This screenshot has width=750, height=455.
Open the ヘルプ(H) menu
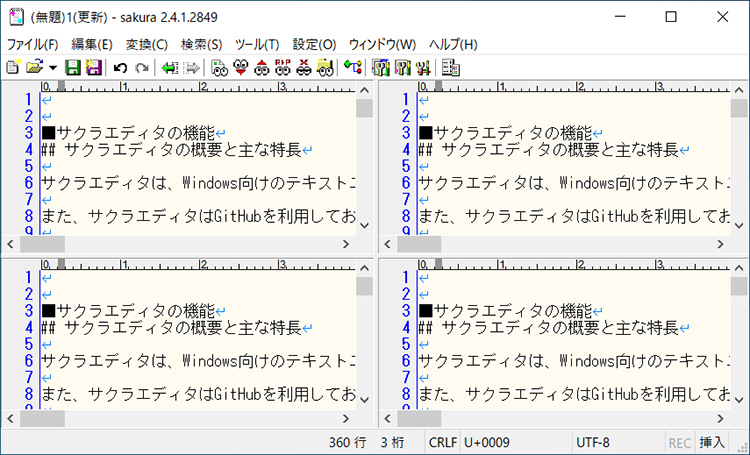pos(453,44)
